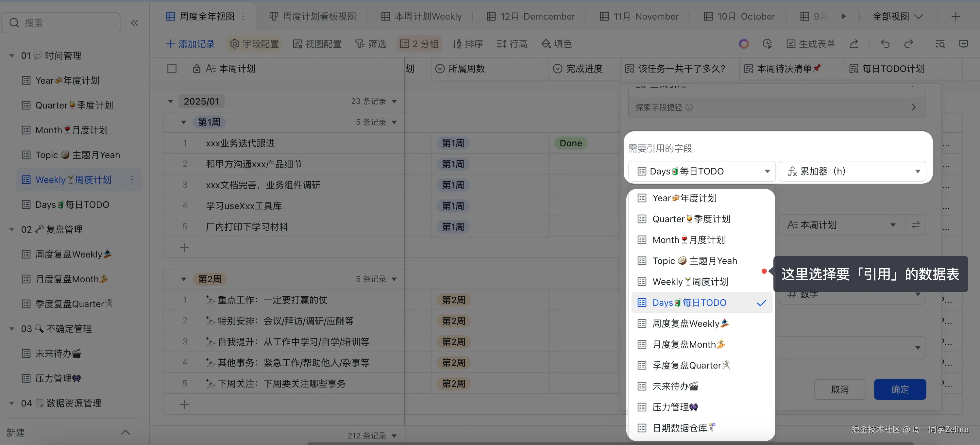Click 确定 confirm button

tap(900, 389)
